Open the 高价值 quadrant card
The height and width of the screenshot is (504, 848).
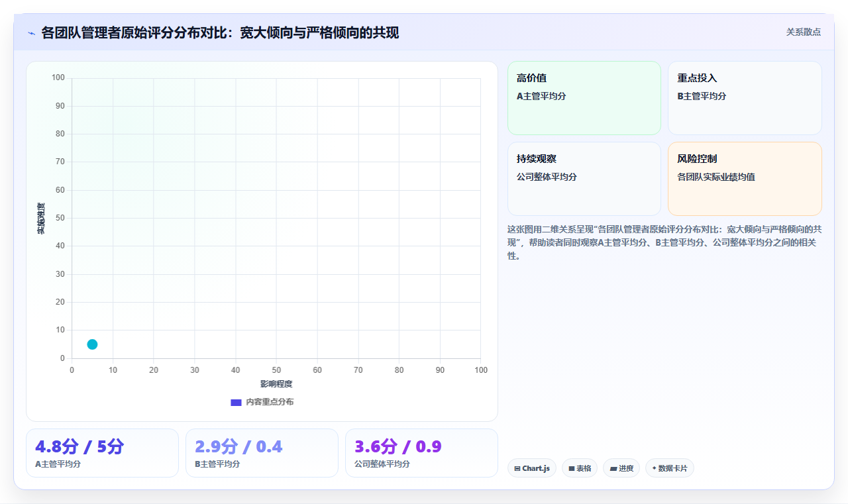[x=584, y=98]
